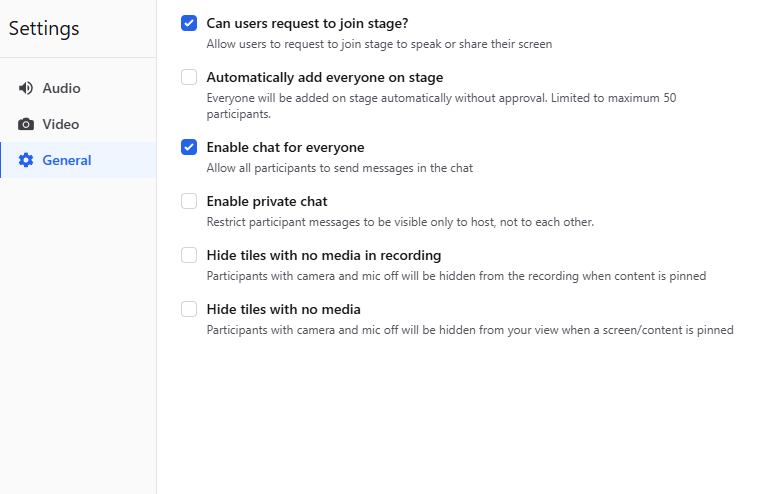
Task: Click the private chat description about host visibility
Action: pos(400,222)
